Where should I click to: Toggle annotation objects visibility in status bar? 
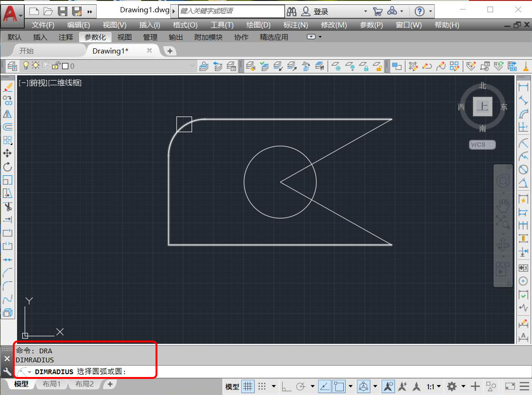[x=388, y=386]
